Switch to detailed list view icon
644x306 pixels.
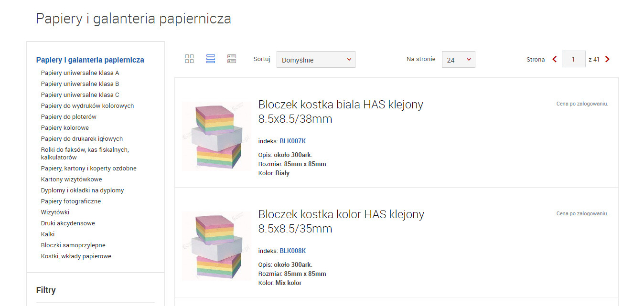coord(232,59)
